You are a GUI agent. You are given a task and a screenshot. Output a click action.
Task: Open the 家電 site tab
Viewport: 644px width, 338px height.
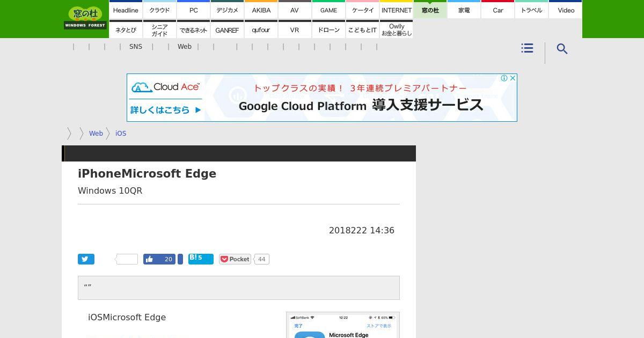(x=464, y=9)
